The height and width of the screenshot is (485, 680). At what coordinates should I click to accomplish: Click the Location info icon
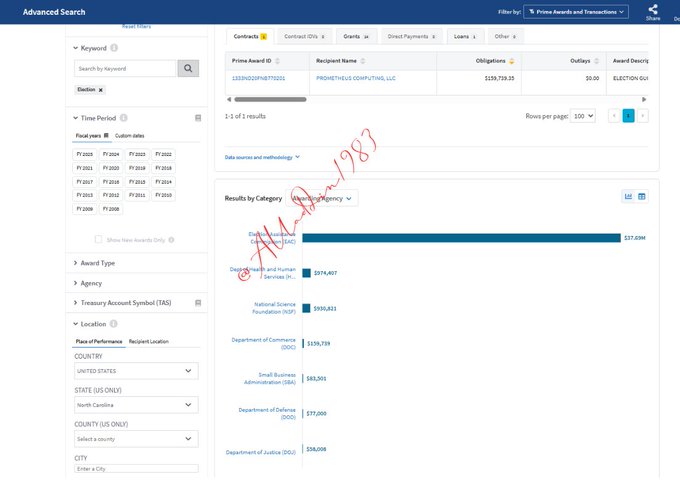click(x=114, y=324)
